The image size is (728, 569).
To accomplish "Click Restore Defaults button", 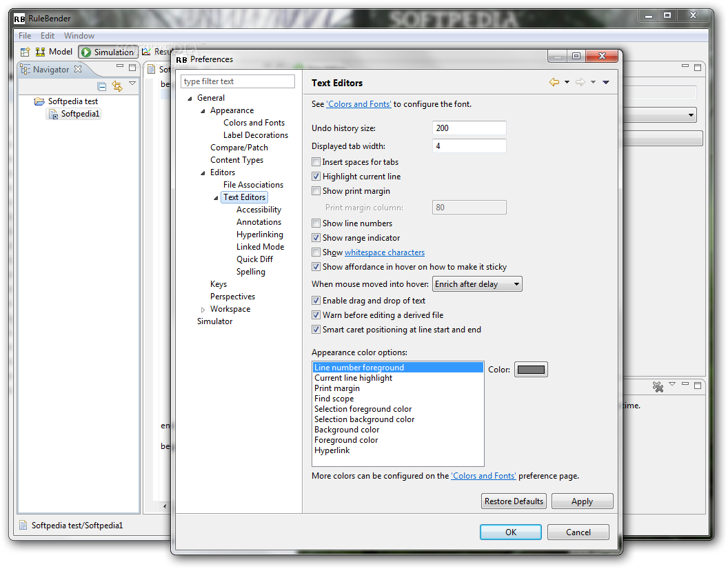I will [x=514, y=501].
